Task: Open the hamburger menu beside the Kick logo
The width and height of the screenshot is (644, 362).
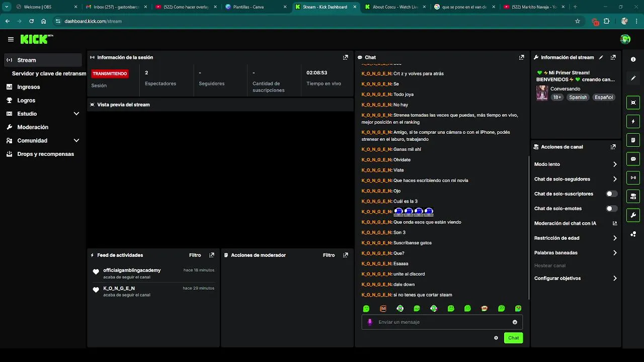Action: point(11,39)
